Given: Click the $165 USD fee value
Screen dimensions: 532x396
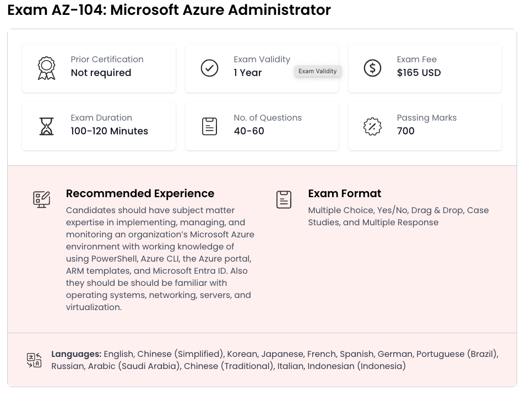Looking at the screenshot, I should (x=419, y=73).
